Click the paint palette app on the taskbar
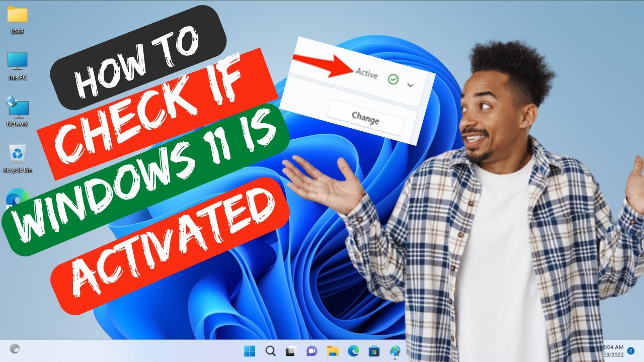 395,350
